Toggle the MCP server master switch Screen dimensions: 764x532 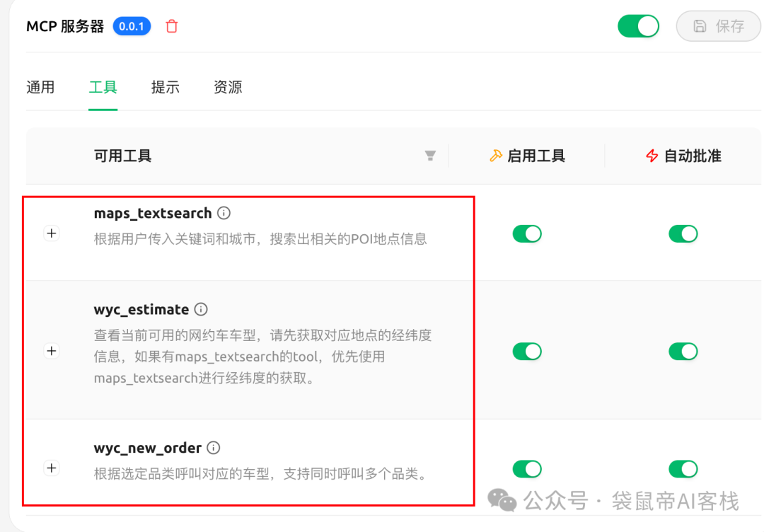(x=638, y=26)
